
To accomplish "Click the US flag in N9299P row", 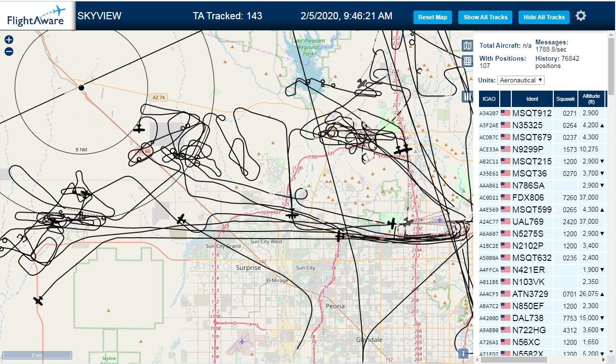I will point(506,149).
